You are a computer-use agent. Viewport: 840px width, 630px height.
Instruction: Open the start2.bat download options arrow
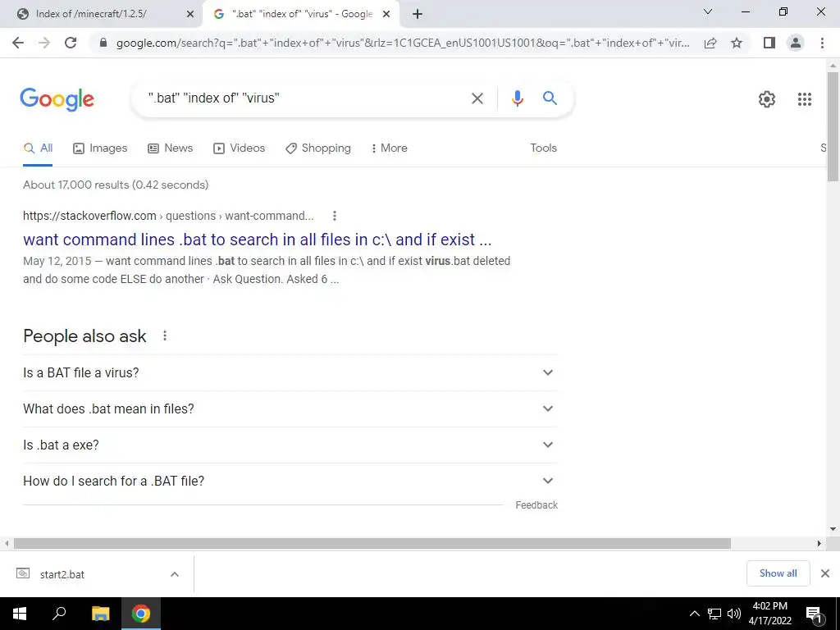point(175,574)
